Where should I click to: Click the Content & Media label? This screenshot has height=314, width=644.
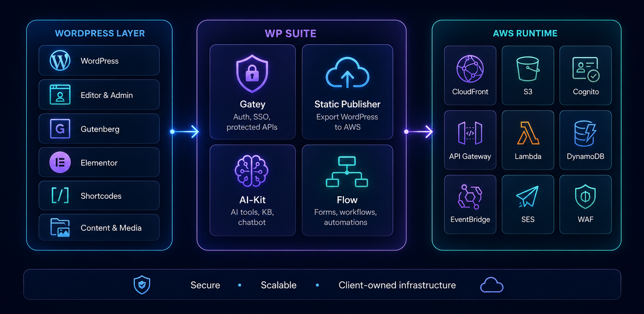(111, 228)
